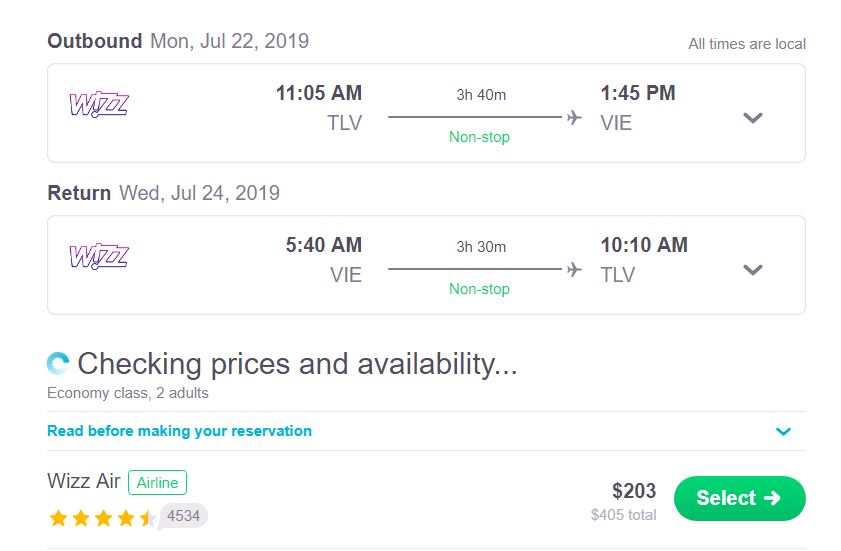
Task: Expand the outbound flight details chevron
Action: [753, 118]
